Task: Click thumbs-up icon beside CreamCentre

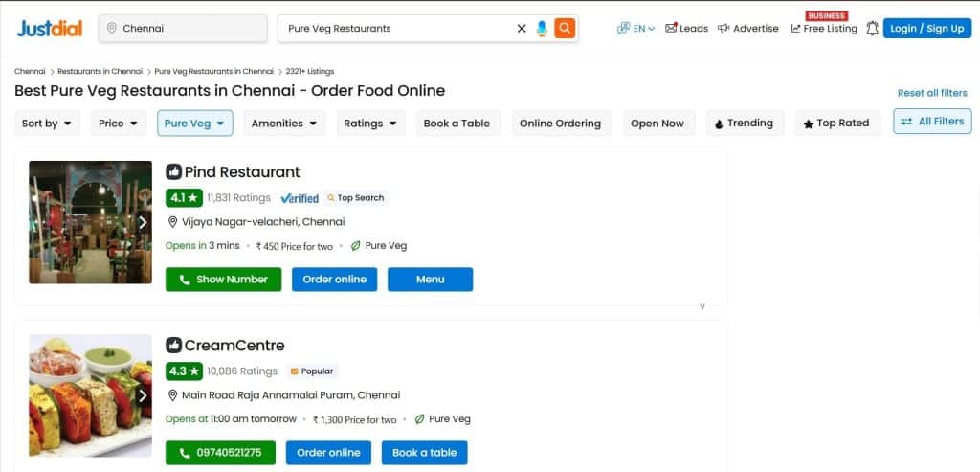Action: [x=174, y=345]
